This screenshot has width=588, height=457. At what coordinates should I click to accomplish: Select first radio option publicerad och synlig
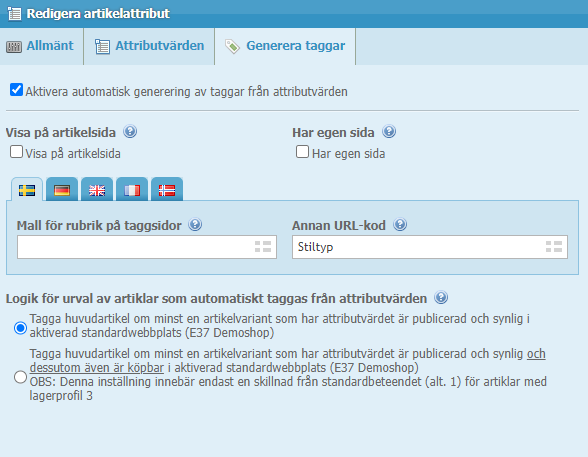coord(20,328)
